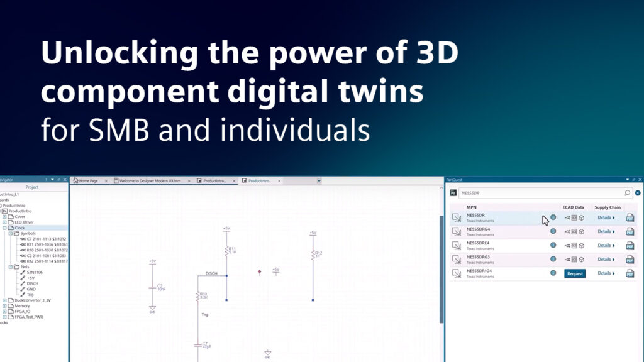Click the info circle icon beside NE555DRG3
This screenshot has height=362, width=644.
pos(553,259)
